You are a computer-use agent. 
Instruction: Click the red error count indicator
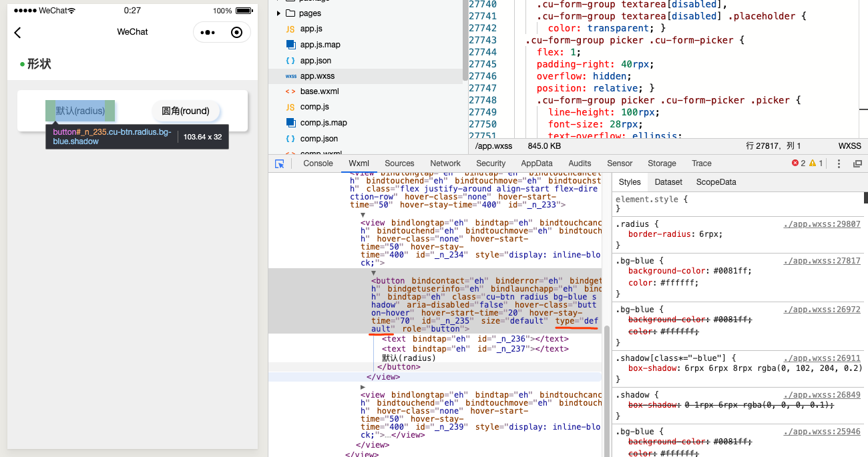tap(798, 163)
